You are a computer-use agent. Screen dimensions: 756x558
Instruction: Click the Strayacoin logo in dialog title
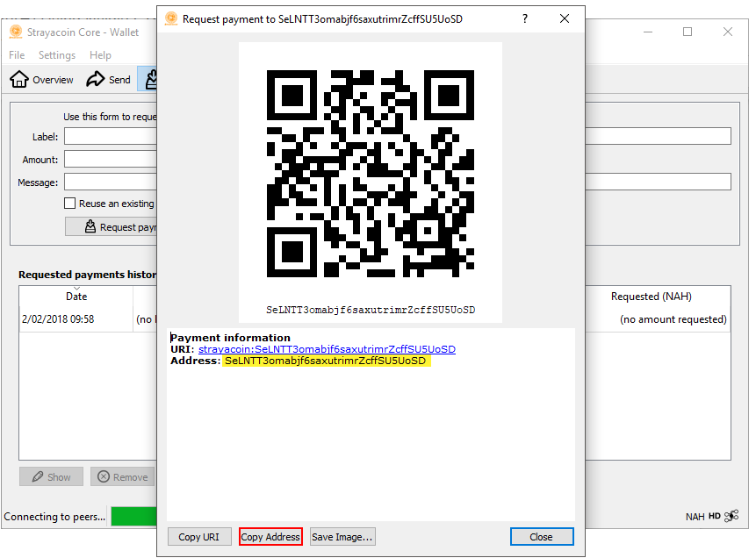171,18
